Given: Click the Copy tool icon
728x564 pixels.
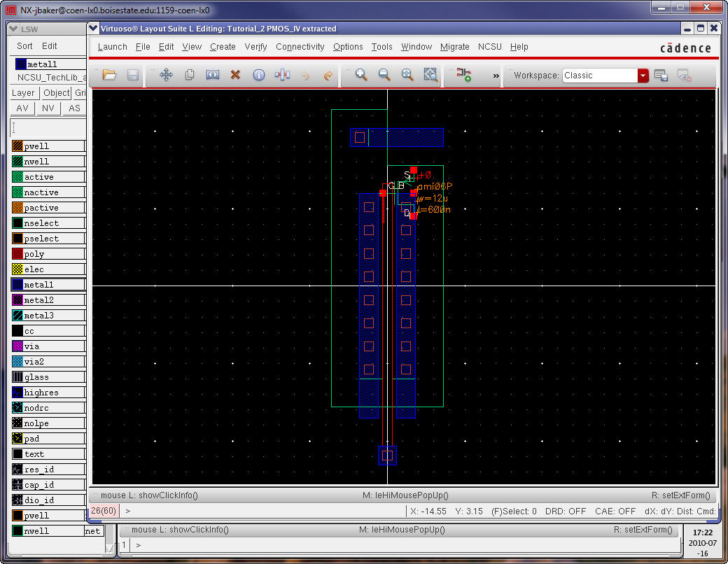Looking at the screenshot, I should pos(190,75).
